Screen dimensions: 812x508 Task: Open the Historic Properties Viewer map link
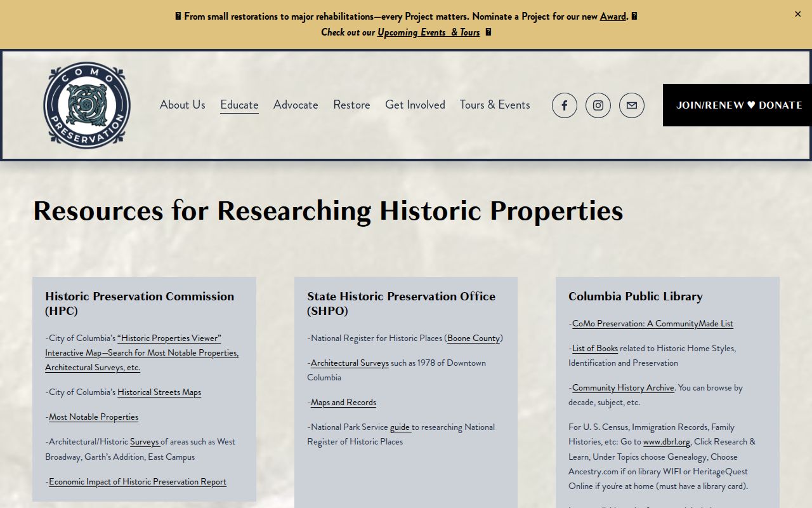pos(141,353)
